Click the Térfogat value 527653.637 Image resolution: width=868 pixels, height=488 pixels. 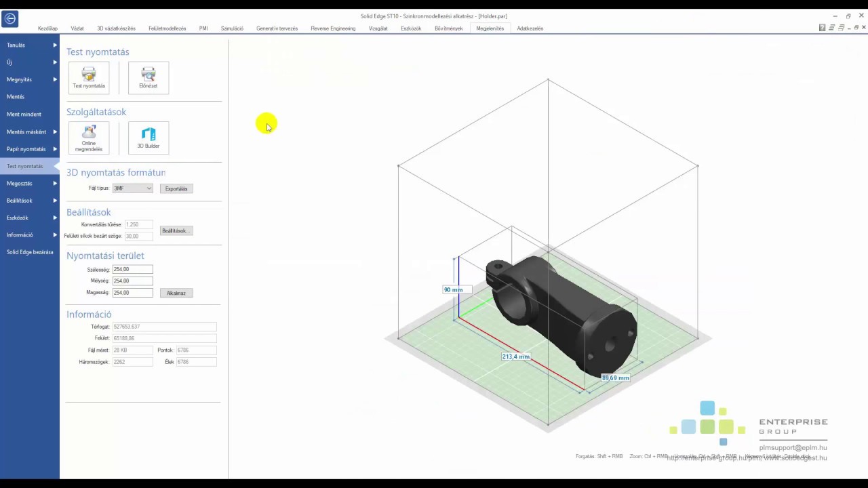(x=164, y=327)
